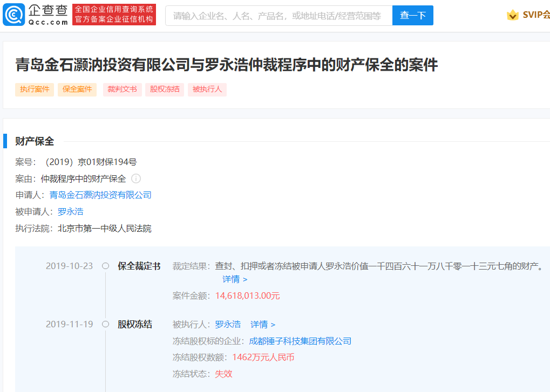Viewport: 550px width, 392px height.
Task: Select the 执行案件 tag
Action: point(35,90)
